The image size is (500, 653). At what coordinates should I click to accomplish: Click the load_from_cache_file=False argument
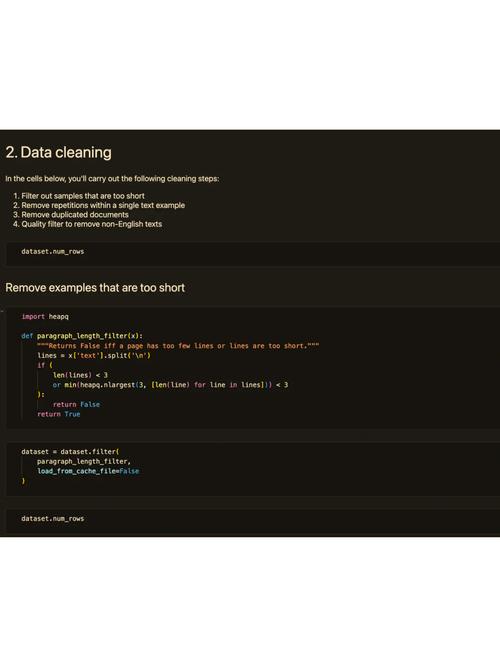coord(88,471)
